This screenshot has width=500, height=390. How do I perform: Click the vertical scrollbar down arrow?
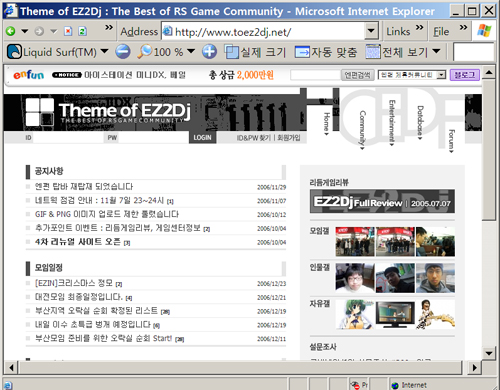click(489, 353)
